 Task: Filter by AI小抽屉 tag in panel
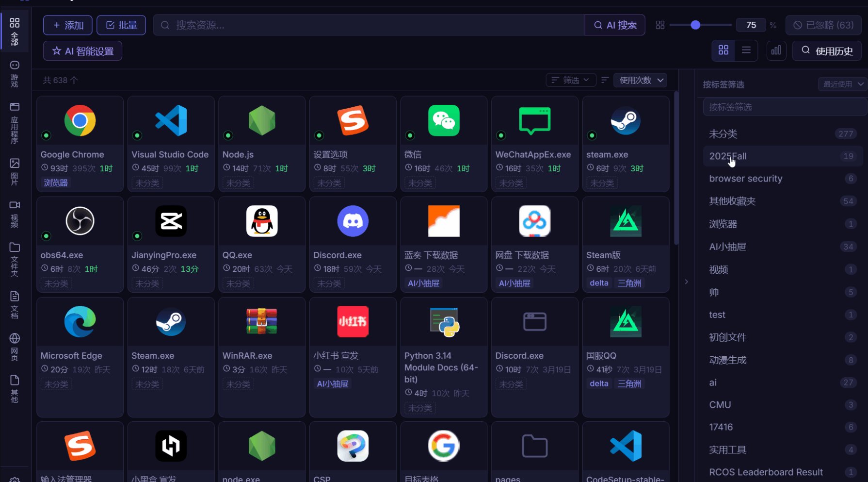click(783, 247)
